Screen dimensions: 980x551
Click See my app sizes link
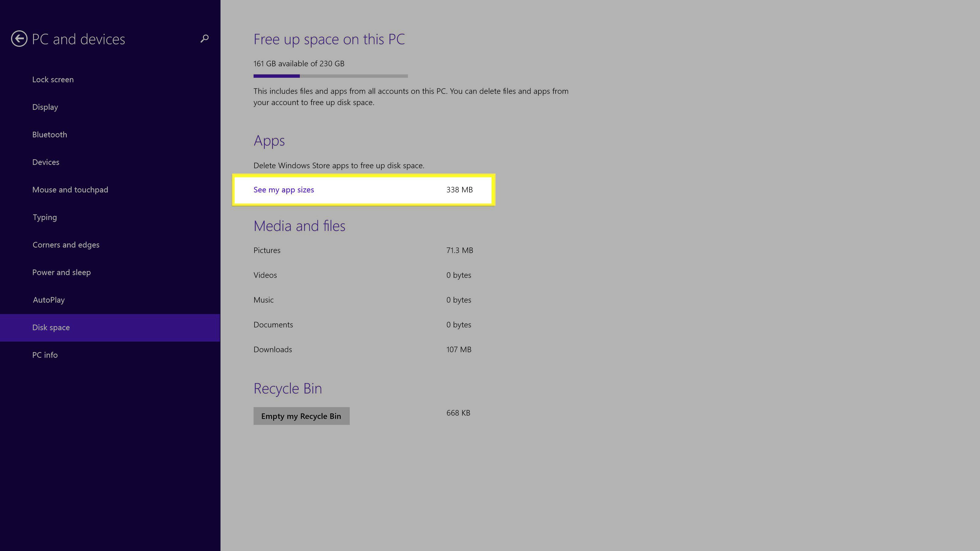coord(284,190)
